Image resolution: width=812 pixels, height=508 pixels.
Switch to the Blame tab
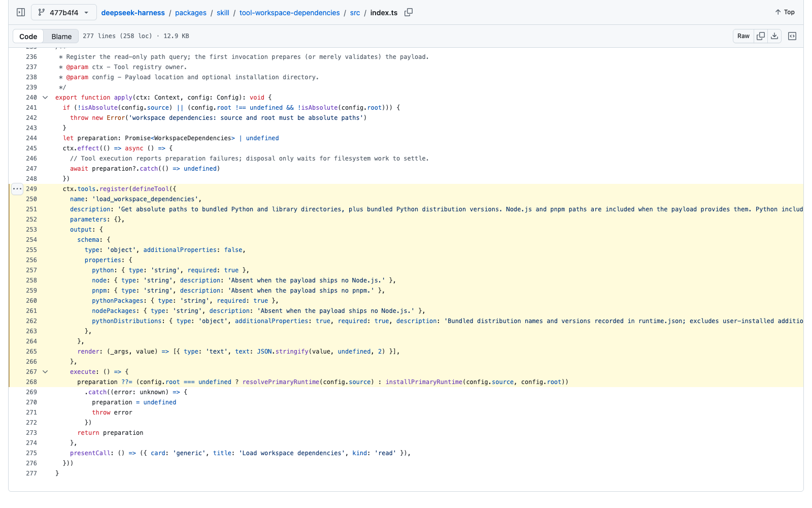[61, 36]
